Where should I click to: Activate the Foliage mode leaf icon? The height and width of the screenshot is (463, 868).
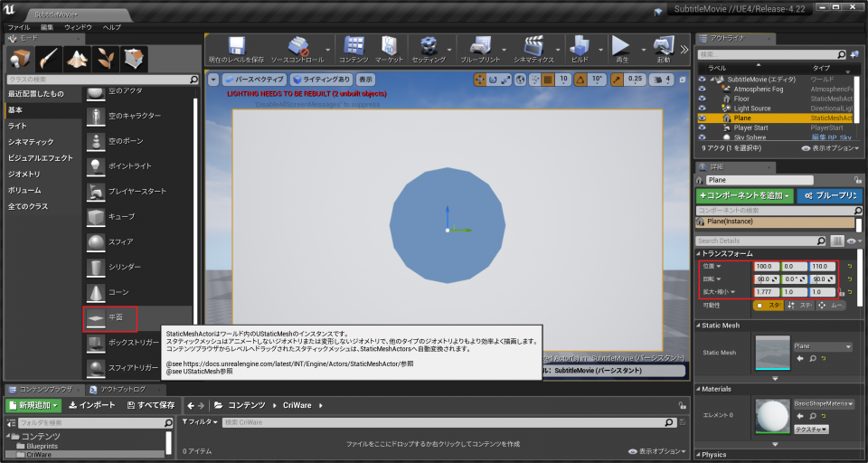[105, 59]
